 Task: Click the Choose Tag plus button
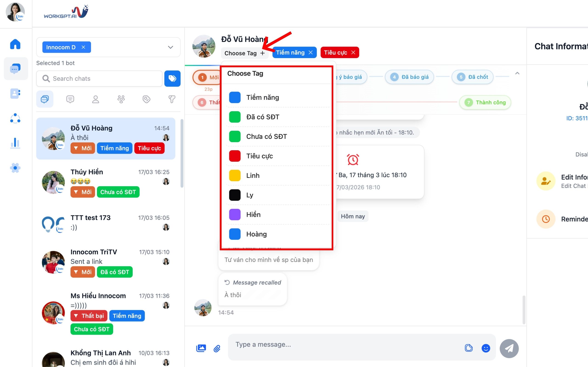click(262, 53)
